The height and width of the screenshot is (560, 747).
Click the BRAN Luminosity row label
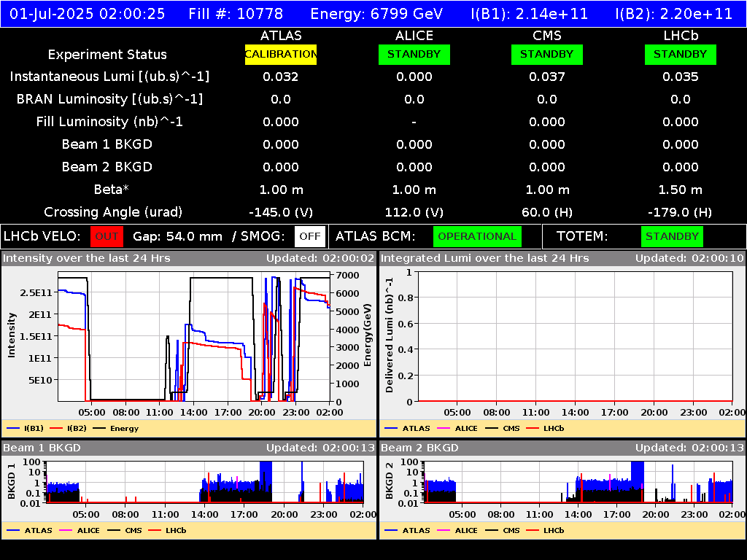tap(109, 99)
